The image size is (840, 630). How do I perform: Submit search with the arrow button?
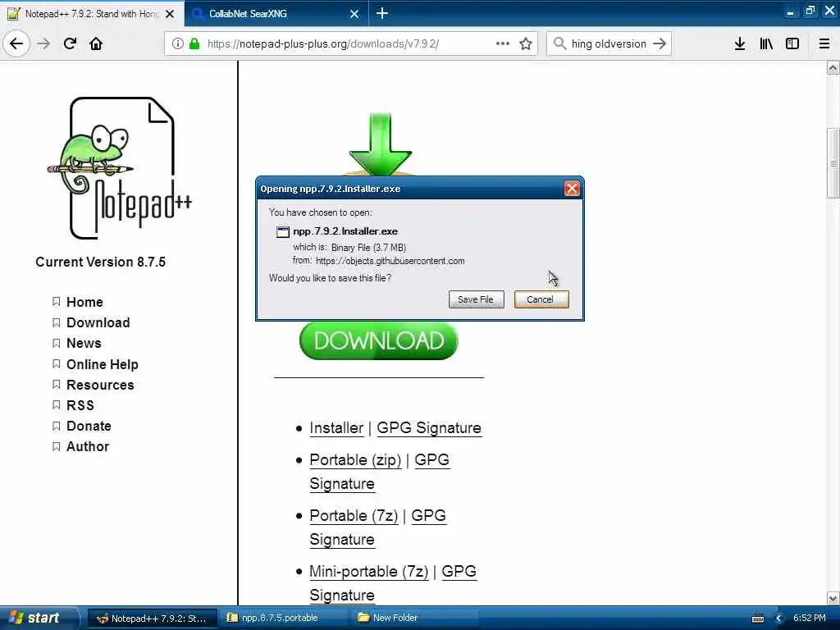[660, 43]
